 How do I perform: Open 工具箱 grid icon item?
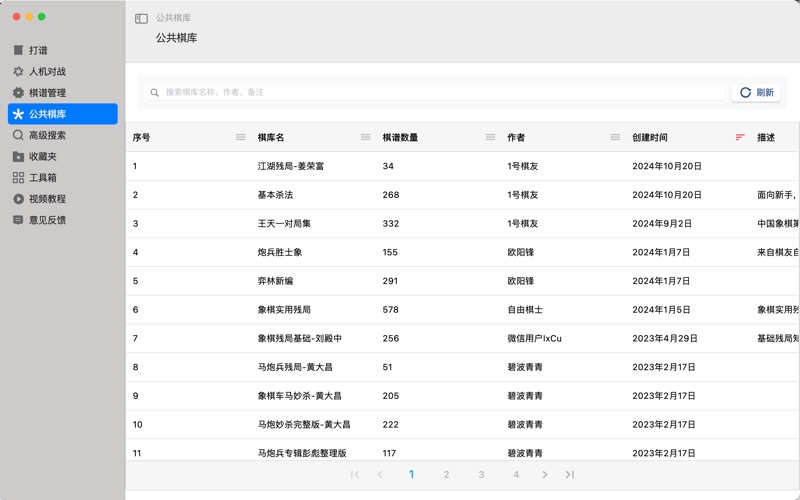(x=42, y=178)
